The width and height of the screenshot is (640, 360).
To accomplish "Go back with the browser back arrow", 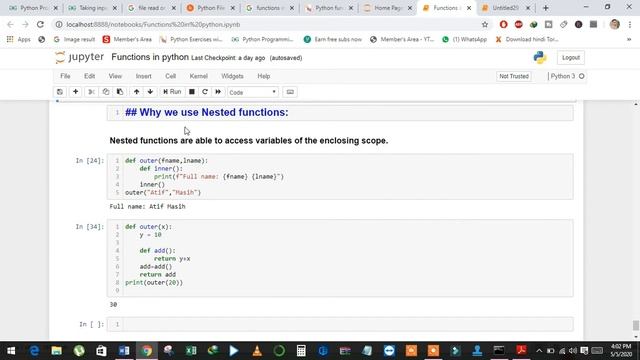I will [11, 24].
